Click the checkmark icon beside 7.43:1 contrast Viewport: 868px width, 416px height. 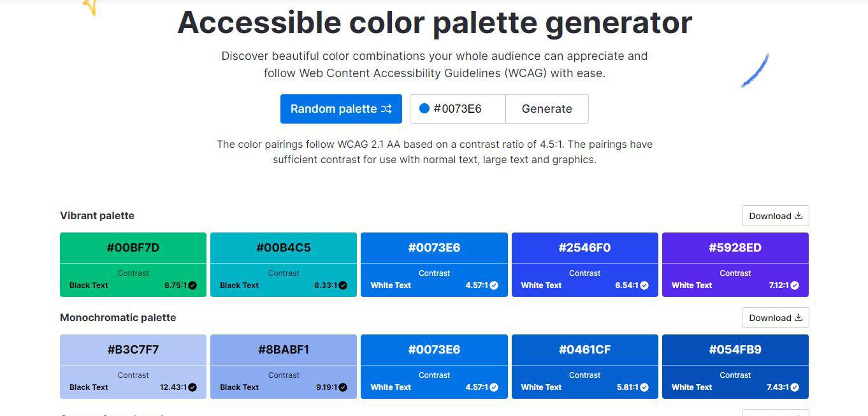(795, 387)
